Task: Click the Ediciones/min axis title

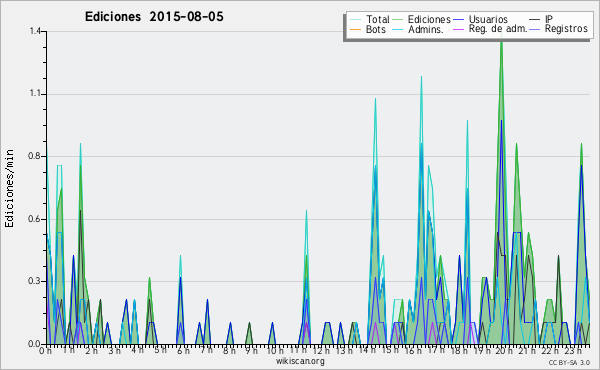Action: 9,188
